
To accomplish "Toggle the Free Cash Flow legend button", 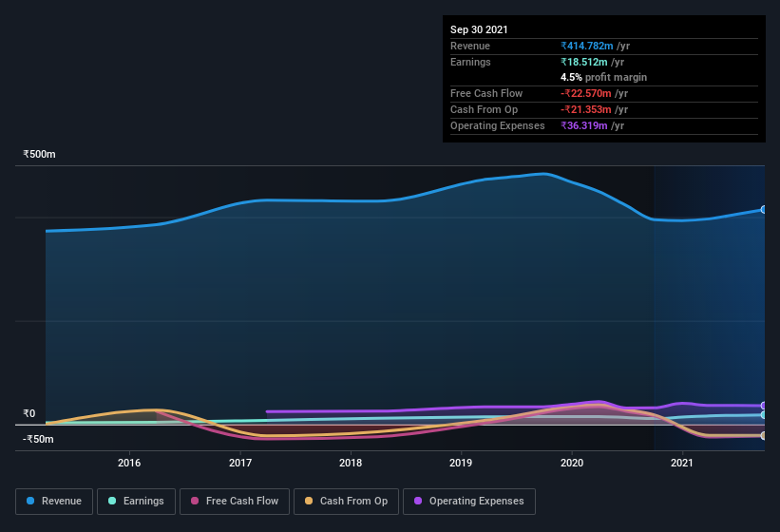I will point(235,502).
